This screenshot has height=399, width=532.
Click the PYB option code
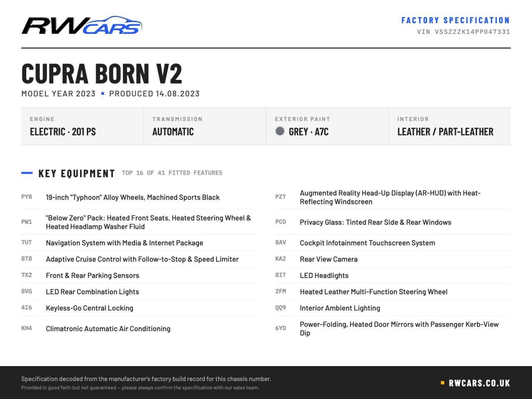[x=27, y=197]
